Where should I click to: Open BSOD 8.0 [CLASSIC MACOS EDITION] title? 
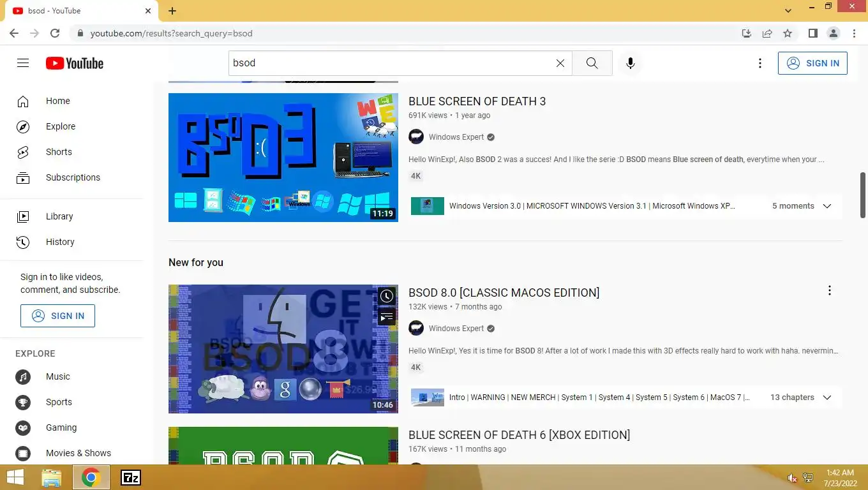(504, 293)
